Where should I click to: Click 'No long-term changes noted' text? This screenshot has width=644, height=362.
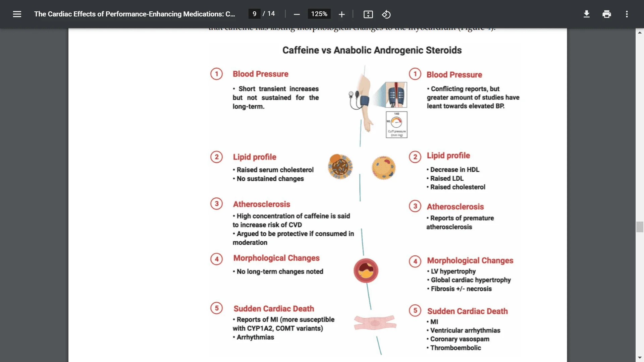[278, 272]
